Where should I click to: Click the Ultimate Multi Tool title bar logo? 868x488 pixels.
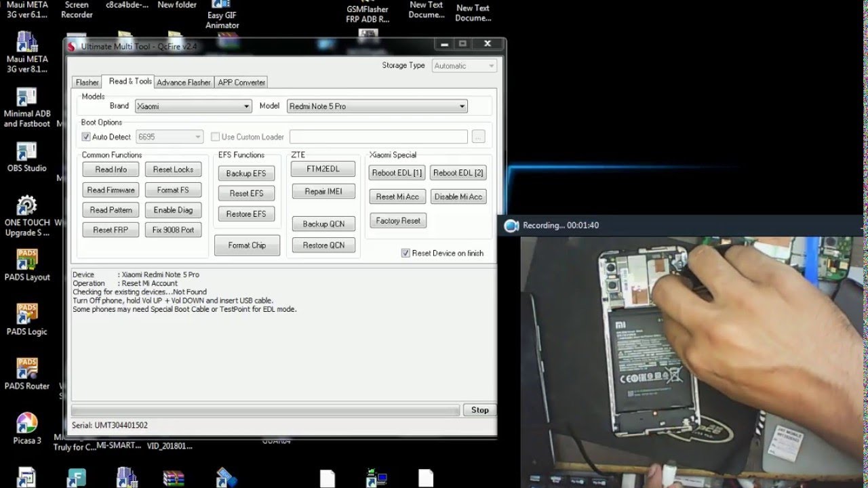click(72, 46)
